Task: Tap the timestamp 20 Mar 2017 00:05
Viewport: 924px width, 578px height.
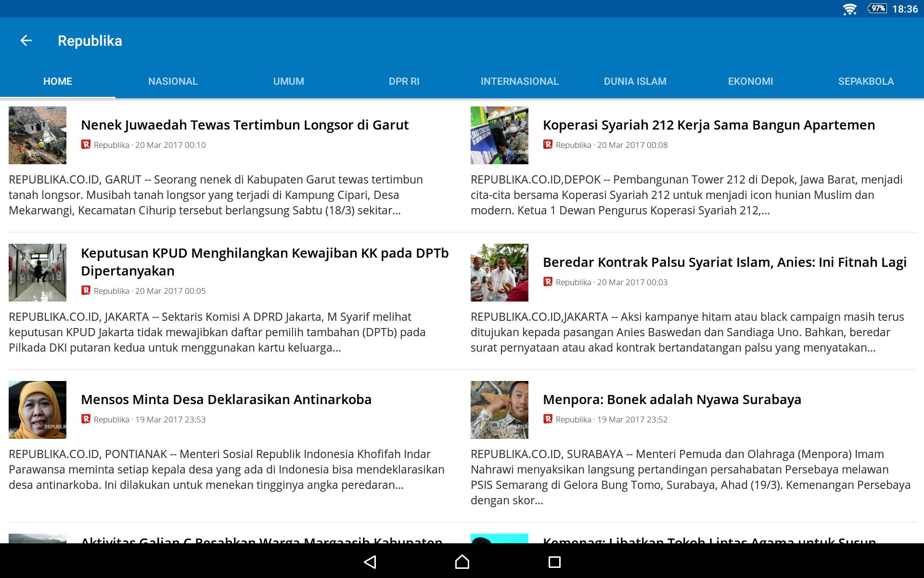Action: point(170,291)
